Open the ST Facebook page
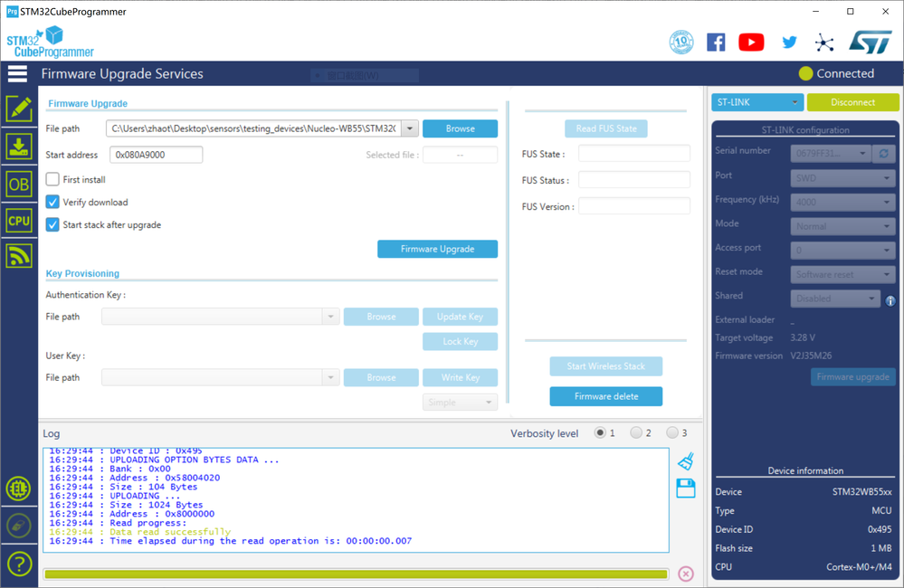This screenshot has width=904, height=588. tap(716, 43)
